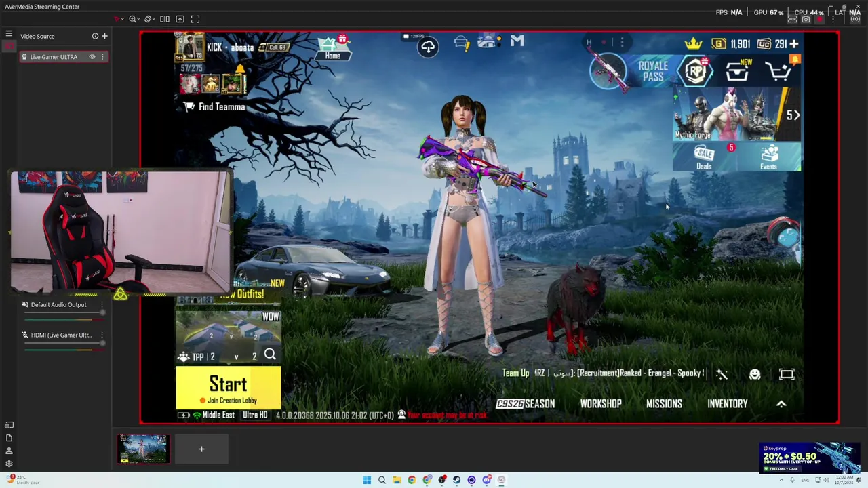This screenshot has width=868, height=488.
Task: Click the HDR capture icon
Action: [x=792, y=20]
